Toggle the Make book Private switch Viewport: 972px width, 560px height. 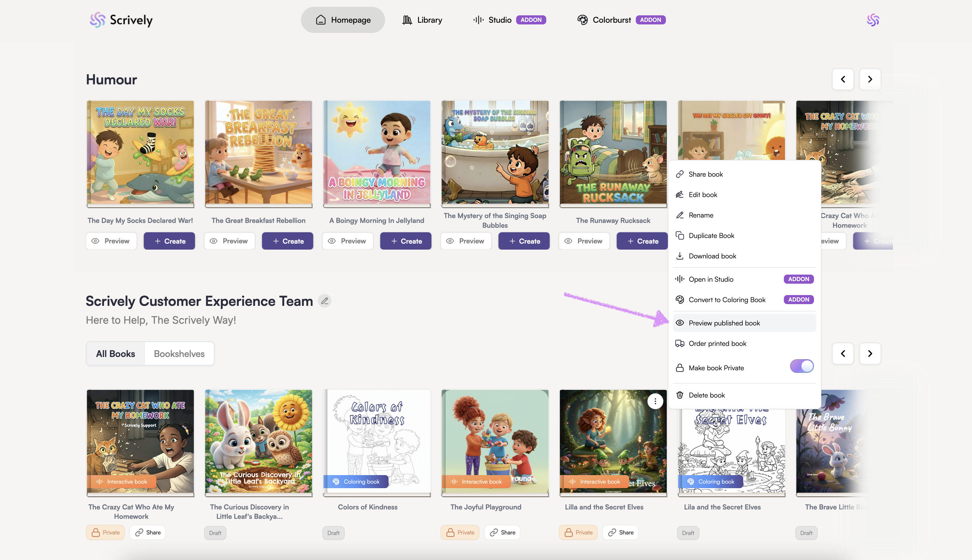click(801, 366)
